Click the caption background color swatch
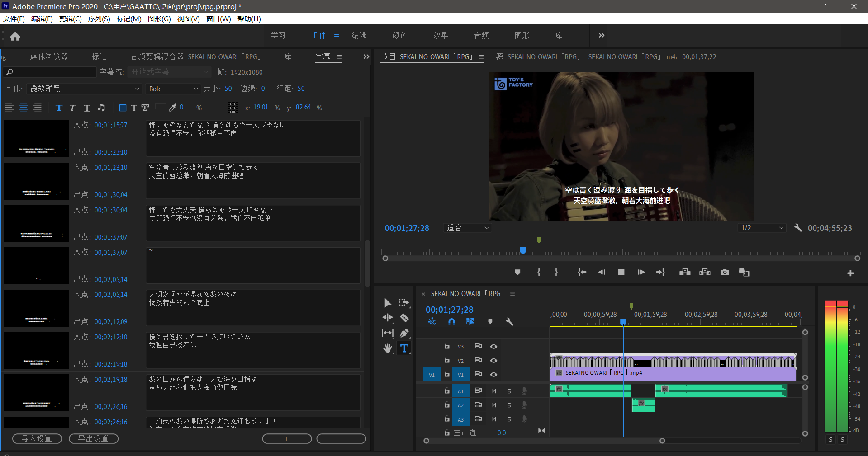The width and height of the screenshot is (868, 456). tap(160, 107)
